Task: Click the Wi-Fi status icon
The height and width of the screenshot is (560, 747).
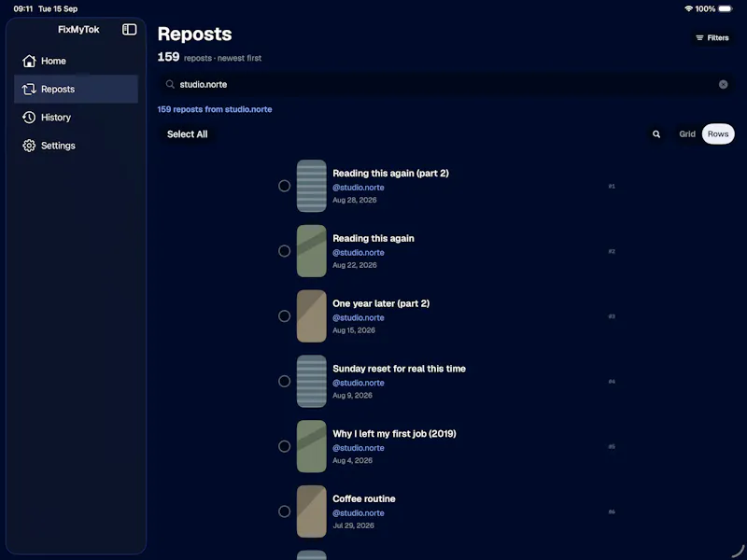Action: click(x=688, y=8)
